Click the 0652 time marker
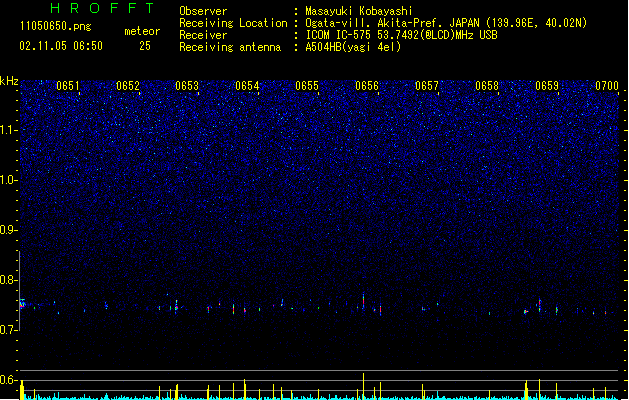The image size is (629, 400). [x=128, y=86]
